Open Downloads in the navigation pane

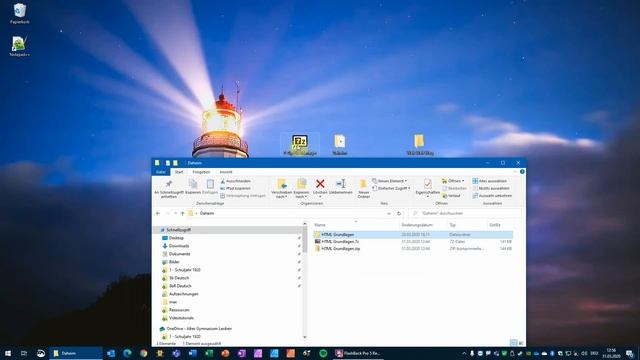[x=179, y=246]
